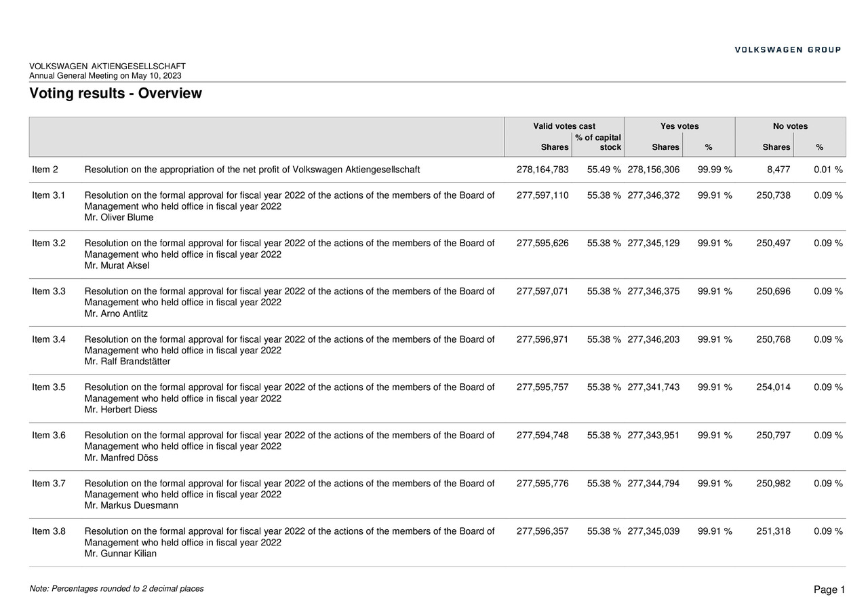Click yes votes 277,346,203

[x=654, y=340]
